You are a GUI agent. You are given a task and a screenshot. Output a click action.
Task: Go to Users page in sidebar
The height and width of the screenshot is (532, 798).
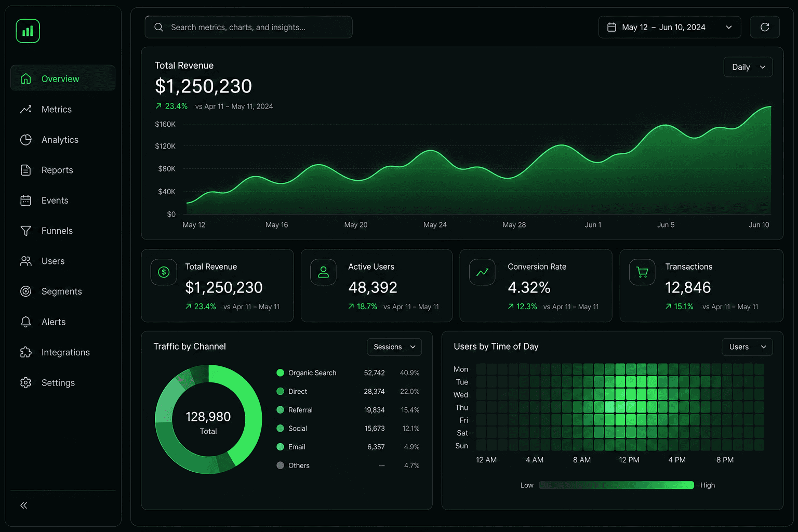pos(63,261)
